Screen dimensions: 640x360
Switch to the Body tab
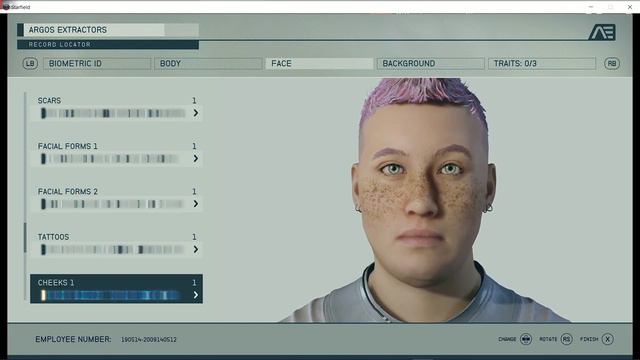click(208, 64)
